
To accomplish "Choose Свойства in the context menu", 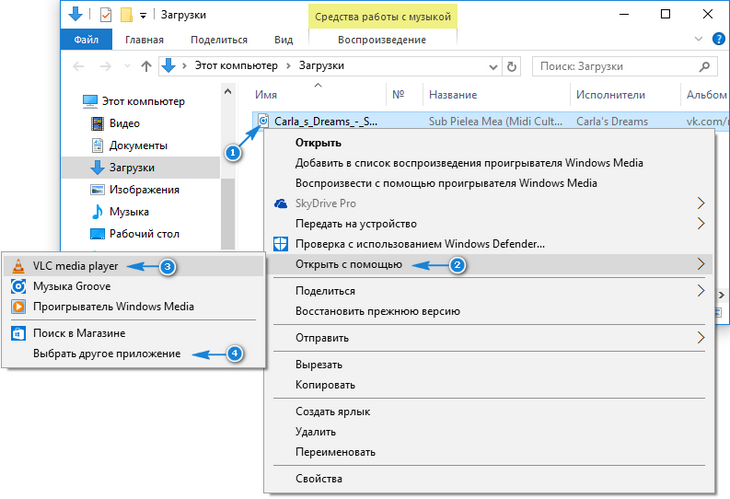I will pos(319,479).
